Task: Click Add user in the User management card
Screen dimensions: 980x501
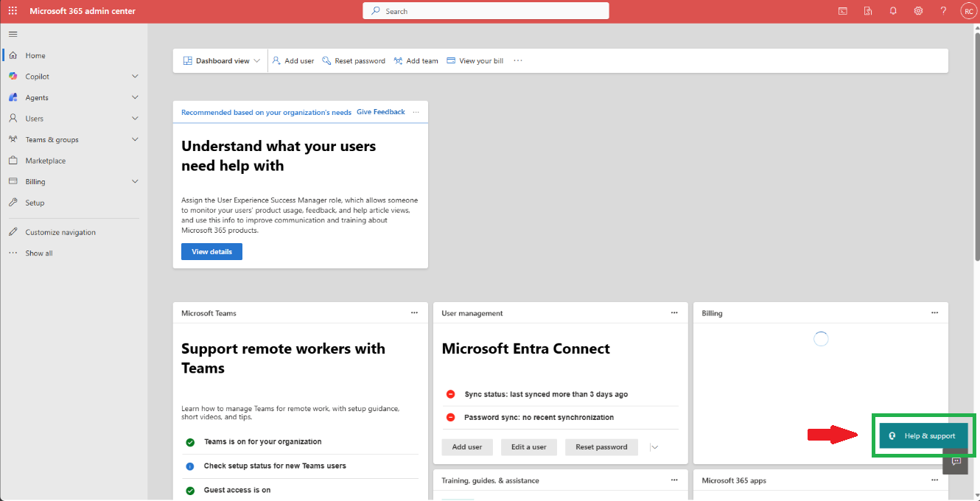Action: [x=467, y=447]
